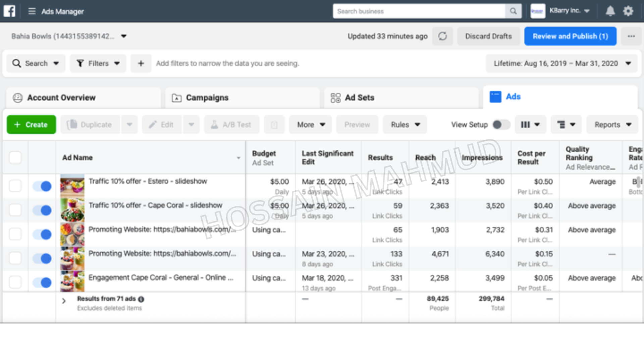Open the Traffic 10% offer Estero ad thumbnail
Viewport: 644px width, 362px height.
click(x=72, y=186)
